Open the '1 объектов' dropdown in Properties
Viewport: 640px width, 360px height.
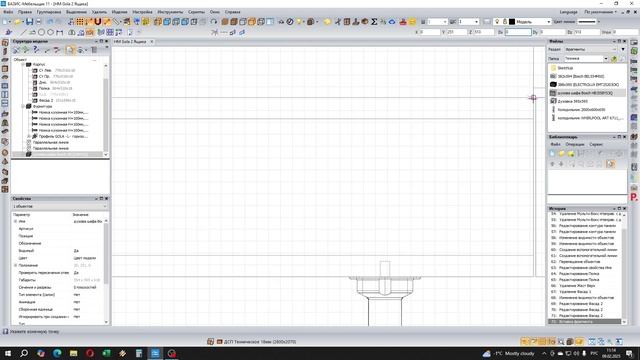click(x=104, y=207)
